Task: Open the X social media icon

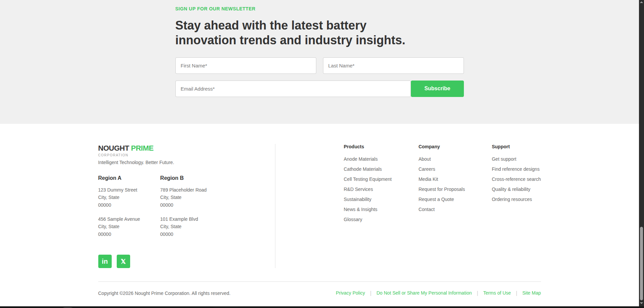Action: click(123, 261)
